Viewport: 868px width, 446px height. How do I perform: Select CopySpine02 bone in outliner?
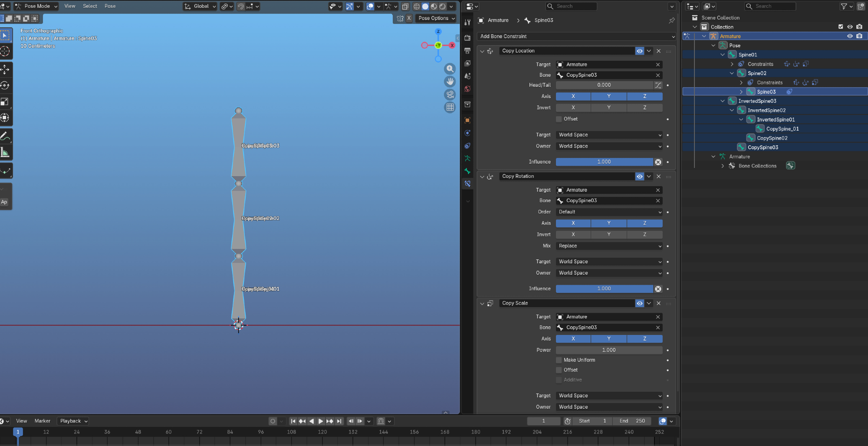point(772,138)
